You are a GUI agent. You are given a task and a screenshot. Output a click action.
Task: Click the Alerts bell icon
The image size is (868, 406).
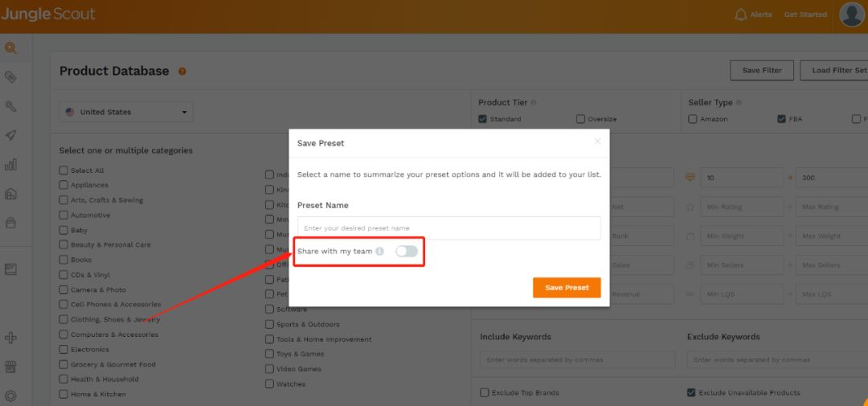click(740, 14)
